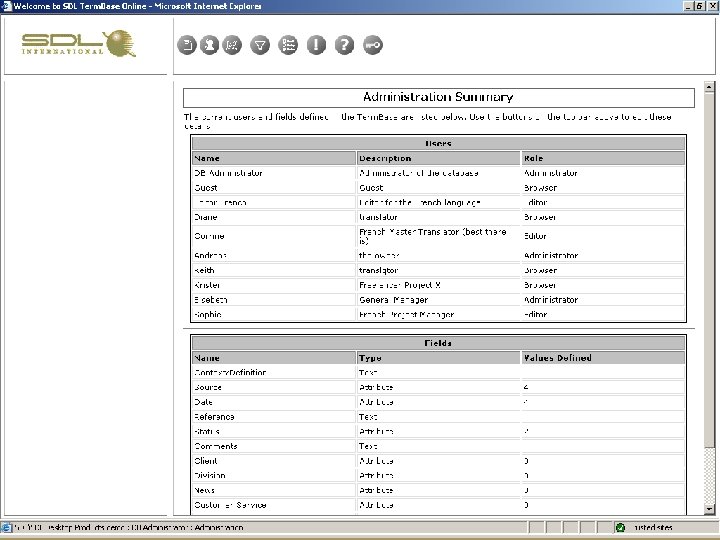Select the Date field name

tap(203, 402)
